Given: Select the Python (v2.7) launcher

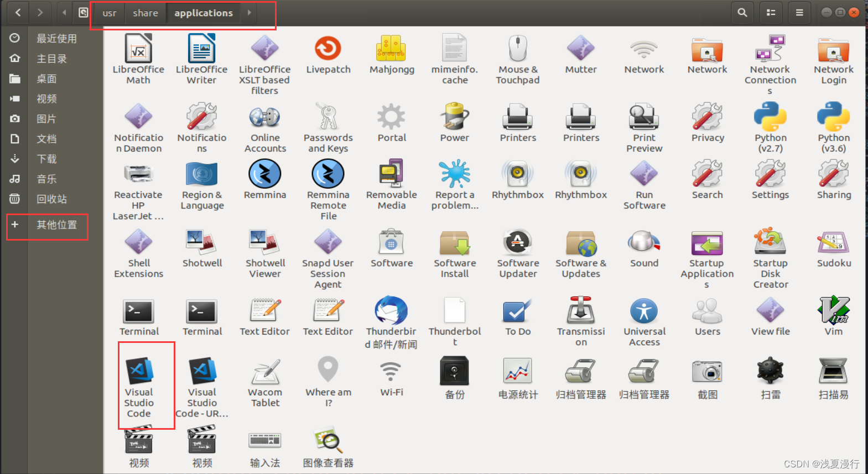Looking at the screenshot, I should coord(770,117).
